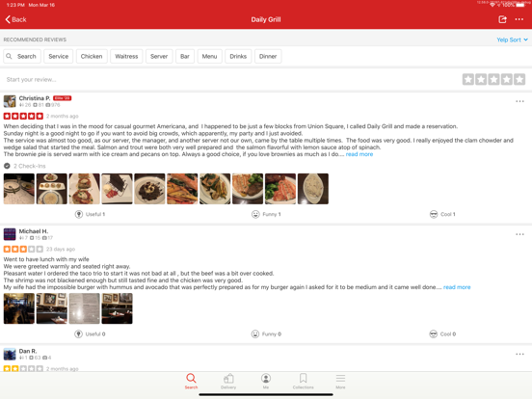Switch to the Delivery tab
The width and height of the screenshot is (532, 399).
pyautogui.click(x=228, y=381)
